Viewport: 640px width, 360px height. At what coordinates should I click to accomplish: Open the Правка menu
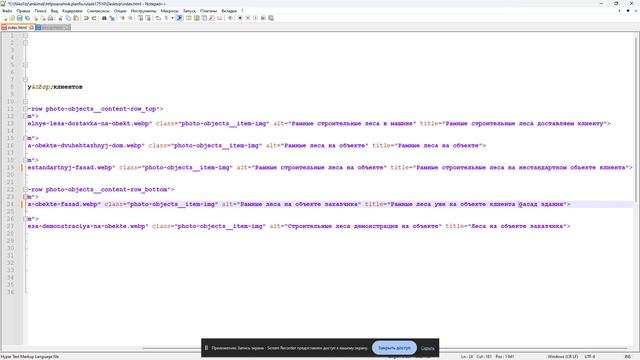(x=23, y=11)
